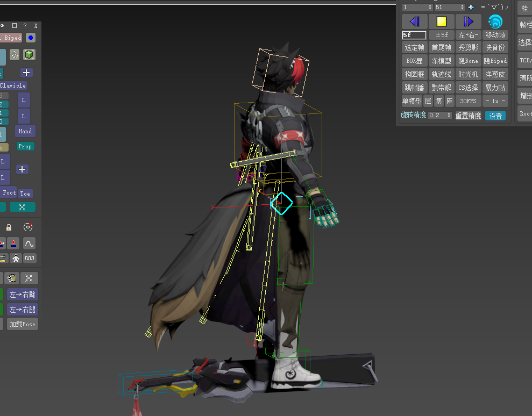The width and height of the screenshot is (532, 416).
Task: Switch to the Biped tab at top-left
Action: (11, 38)
